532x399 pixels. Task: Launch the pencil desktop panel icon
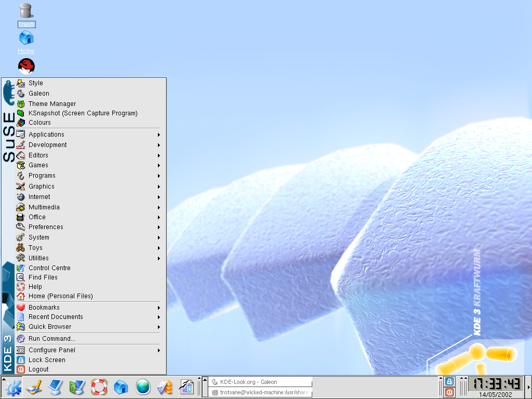pyautogui.click(x=34, y=387)
